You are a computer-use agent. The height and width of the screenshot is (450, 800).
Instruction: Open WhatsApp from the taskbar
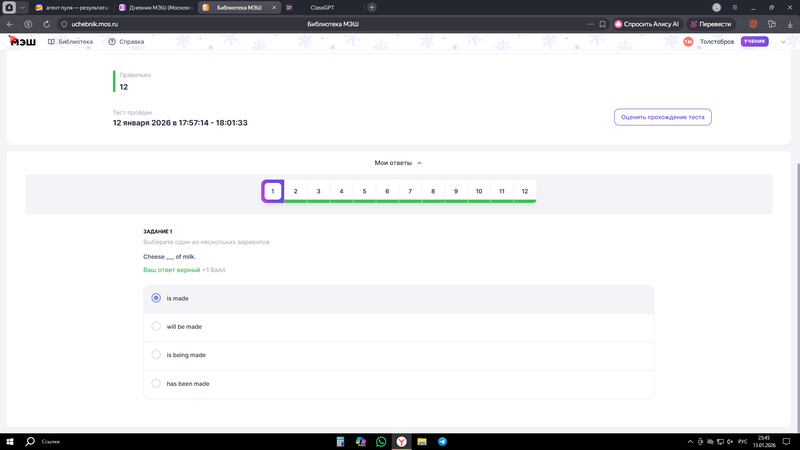(381, 441)
